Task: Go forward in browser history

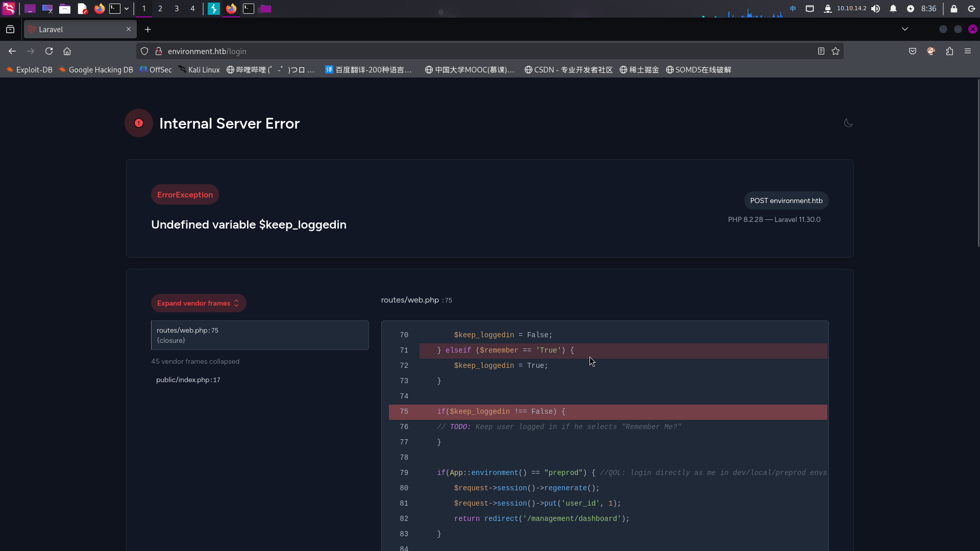Action: [x=31, y=51]
